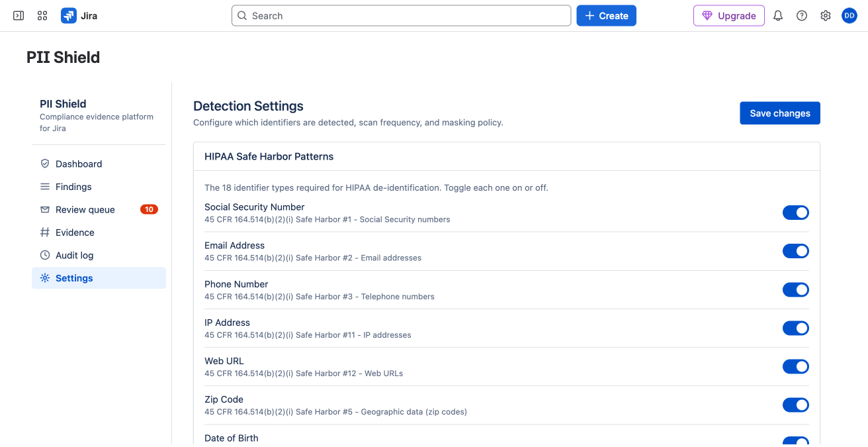Click the Upgrade diamond icon
868x447 pixels.
(707, 16)
